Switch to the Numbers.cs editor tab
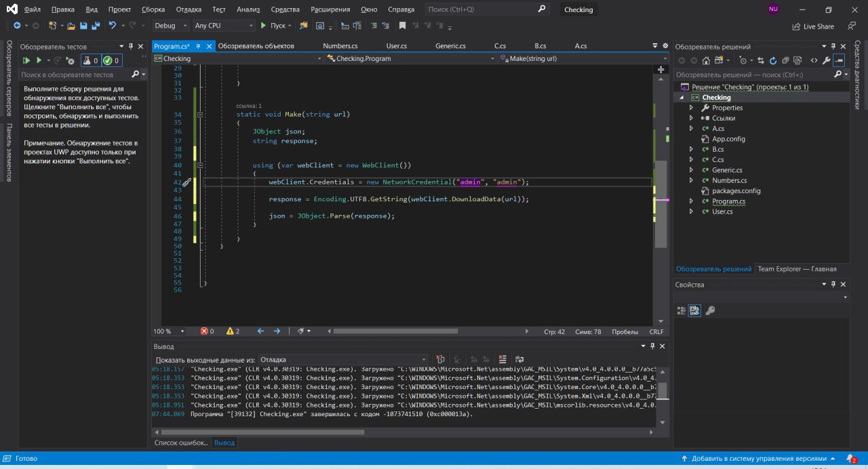Screen dimensions: 868x469 [340, 46]
